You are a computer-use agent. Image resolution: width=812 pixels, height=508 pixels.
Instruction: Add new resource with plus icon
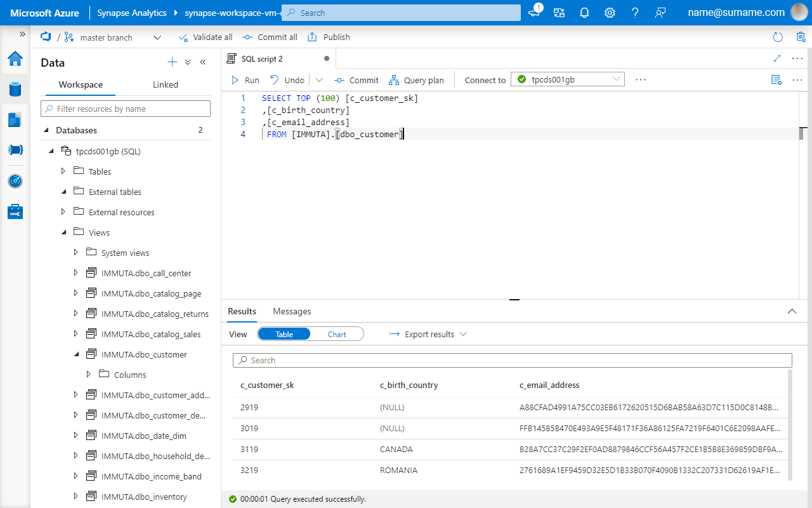point(172,62)
